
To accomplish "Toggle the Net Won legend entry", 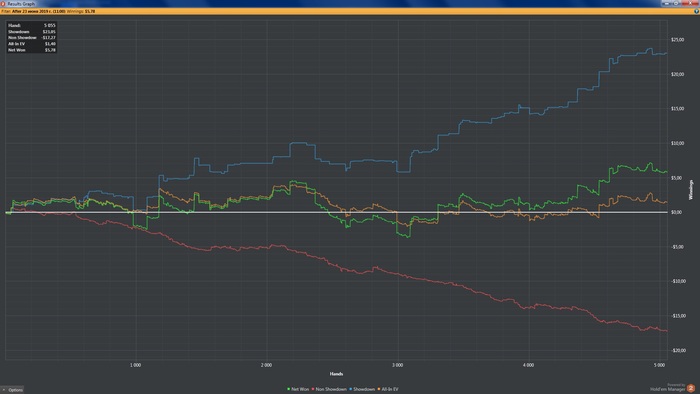I will point(298,389).
